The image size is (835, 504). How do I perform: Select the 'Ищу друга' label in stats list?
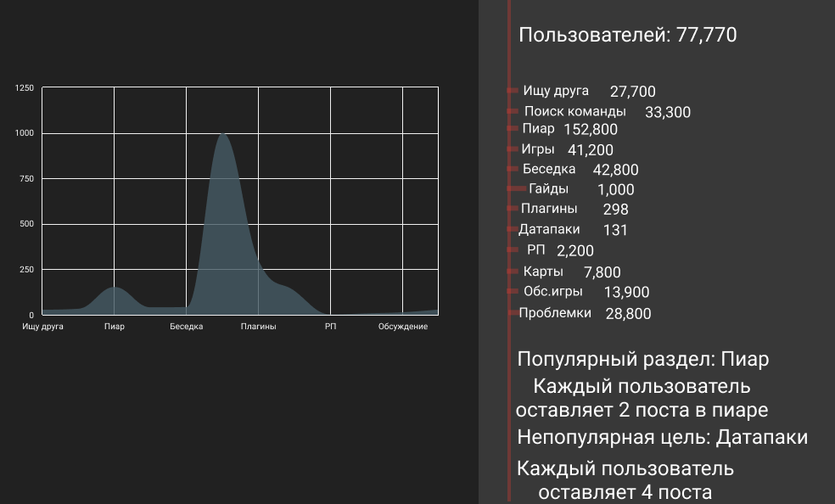pyautogui.click(x=556, y=91)
